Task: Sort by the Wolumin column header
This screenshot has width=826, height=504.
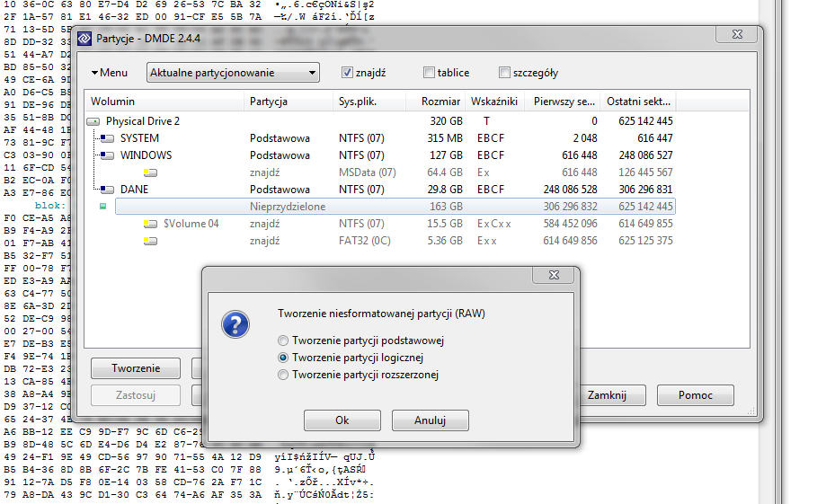Action: click(164, 102)
